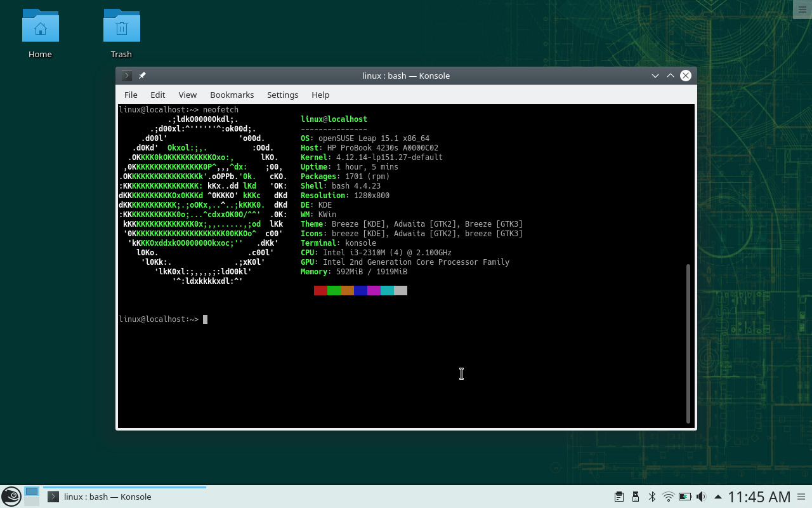Click the clock to open the calendar

coord(759,497)
